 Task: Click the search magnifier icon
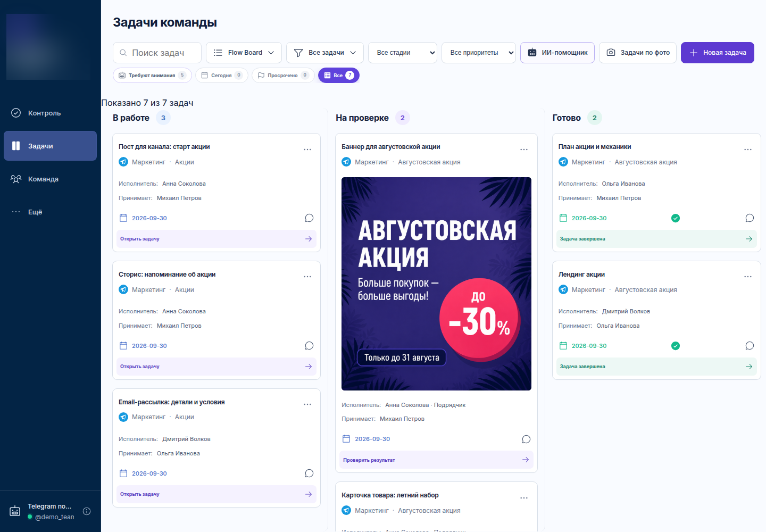[x=123, y=53]
